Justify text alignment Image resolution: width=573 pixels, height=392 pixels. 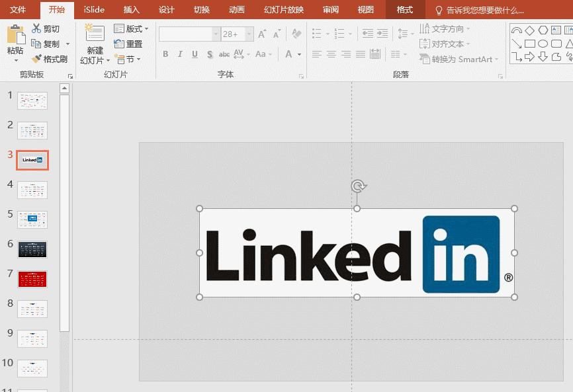click(x=361, y=55)
